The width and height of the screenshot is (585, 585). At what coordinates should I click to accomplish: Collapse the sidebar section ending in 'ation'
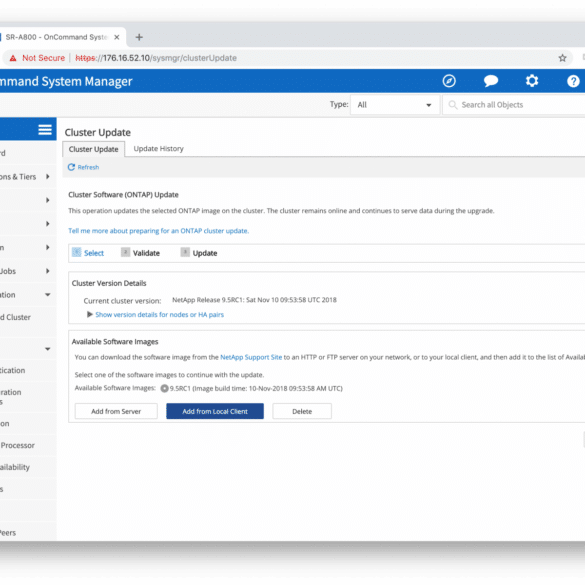(47, 295)
